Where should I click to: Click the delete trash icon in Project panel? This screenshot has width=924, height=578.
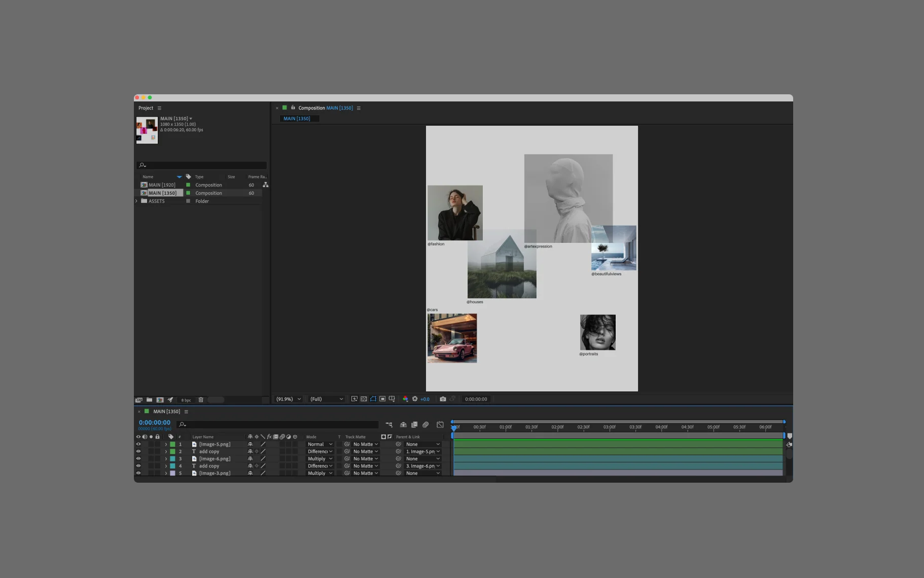click(201, 400)
